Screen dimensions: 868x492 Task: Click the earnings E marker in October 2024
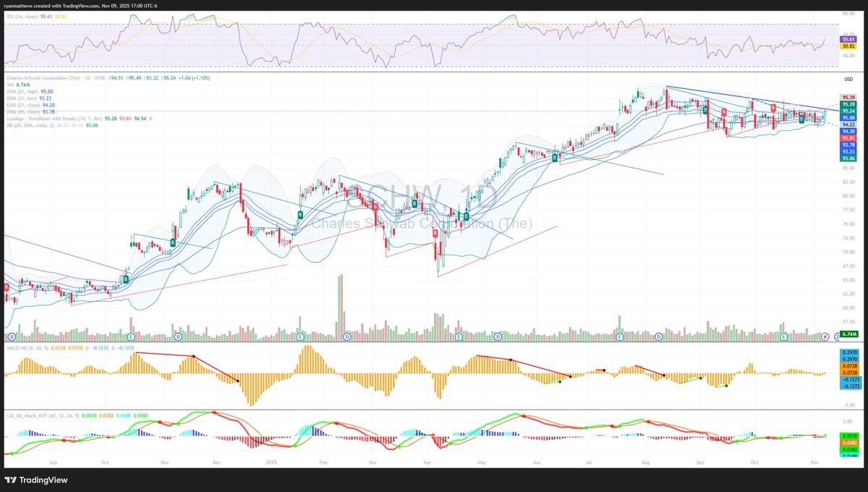click(x=131, y=336)
